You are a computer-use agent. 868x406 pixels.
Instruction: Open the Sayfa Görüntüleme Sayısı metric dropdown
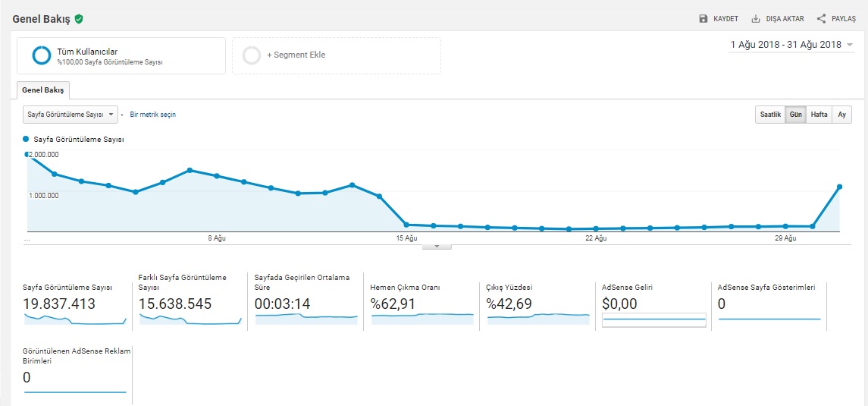coord(69,115)
